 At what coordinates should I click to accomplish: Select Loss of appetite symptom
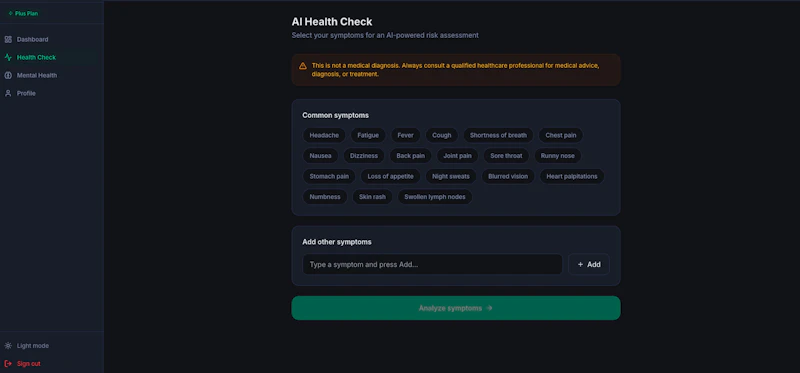(390, 176)
